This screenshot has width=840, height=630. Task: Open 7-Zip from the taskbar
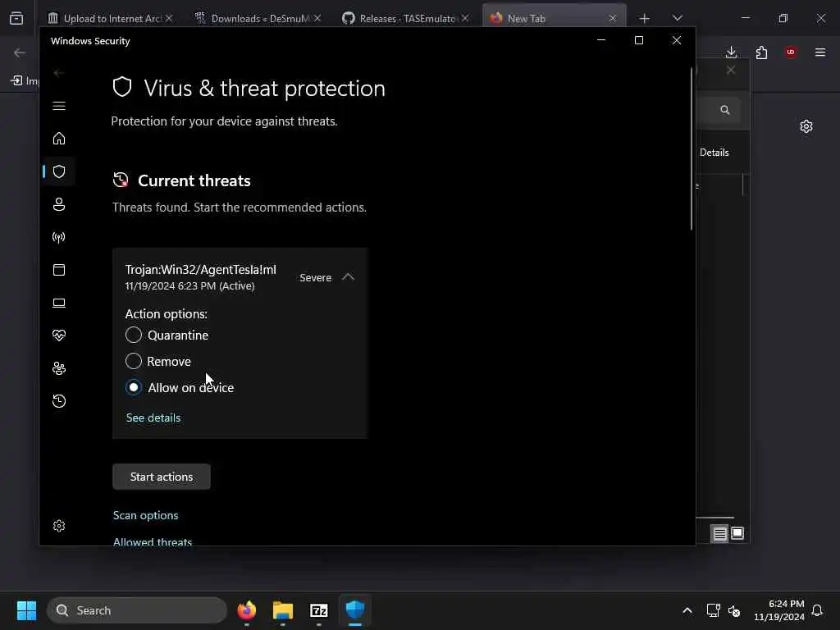(319, 610)
